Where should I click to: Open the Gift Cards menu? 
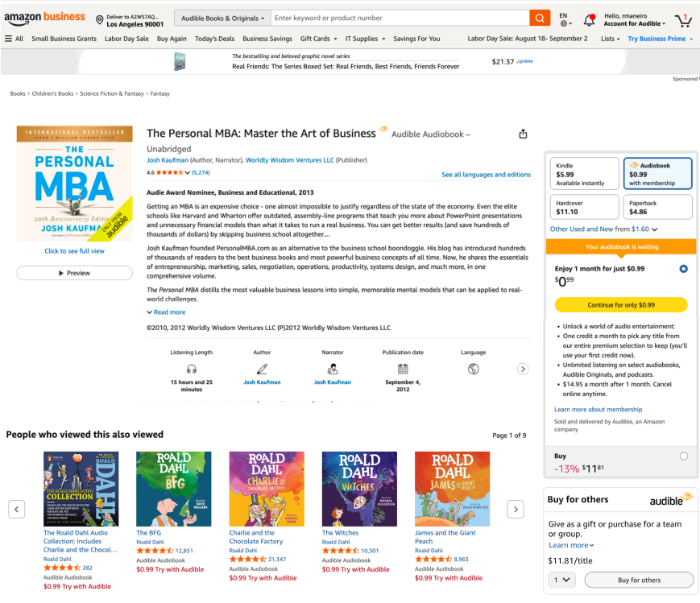tap(319, 39)
